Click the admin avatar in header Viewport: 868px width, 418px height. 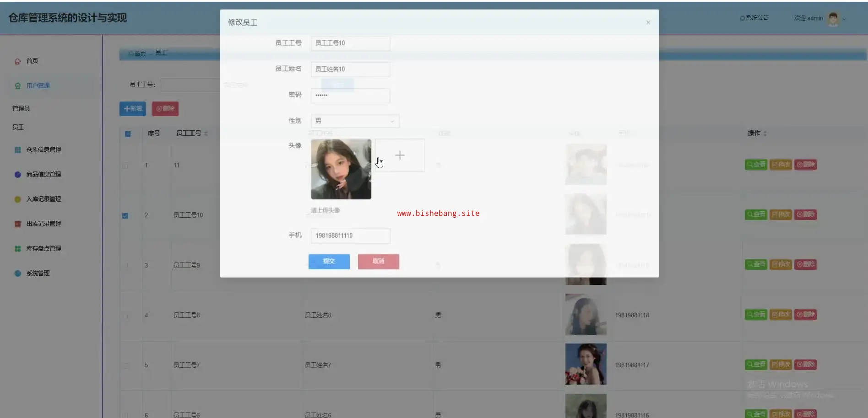[x=833, y=18]
